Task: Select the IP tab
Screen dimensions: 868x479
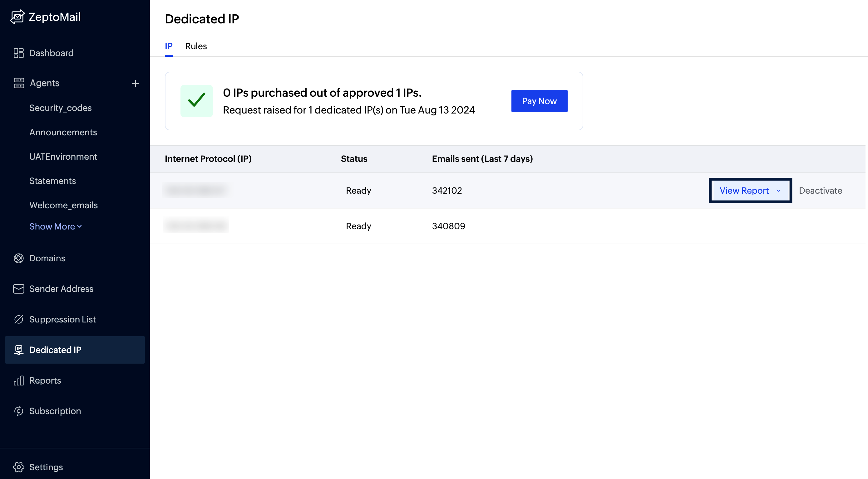Action: [x=169, y=46]
